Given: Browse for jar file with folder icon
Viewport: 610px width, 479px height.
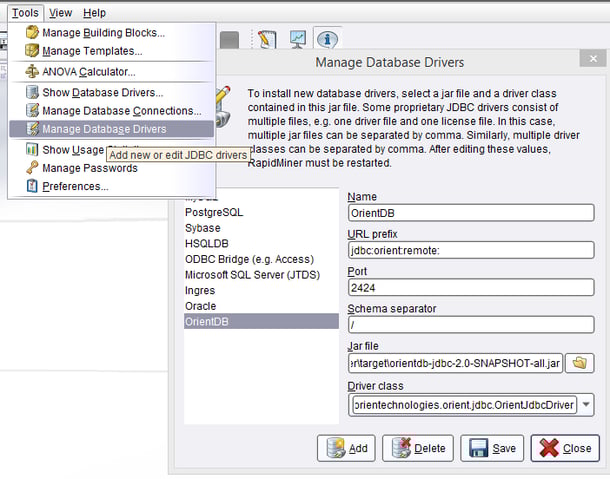Looking at the screenshot, I should [x=581, y=362].
